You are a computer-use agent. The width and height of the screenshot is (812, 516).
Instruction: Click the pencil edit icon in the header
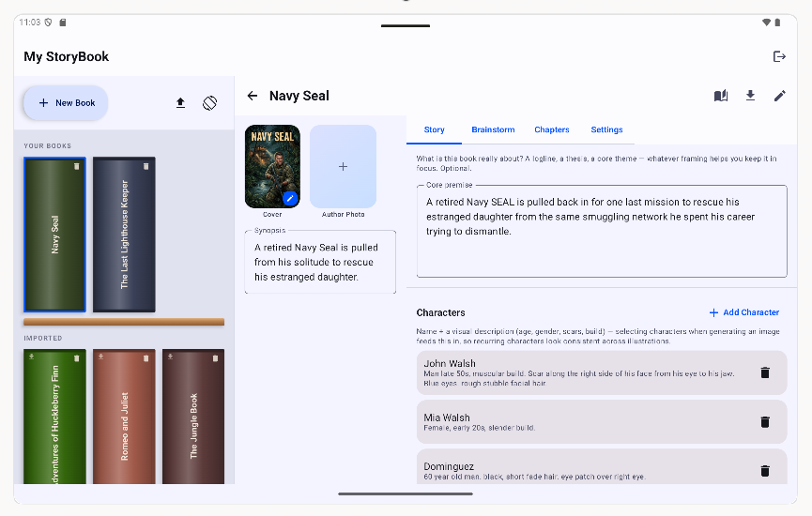[779, 96]
